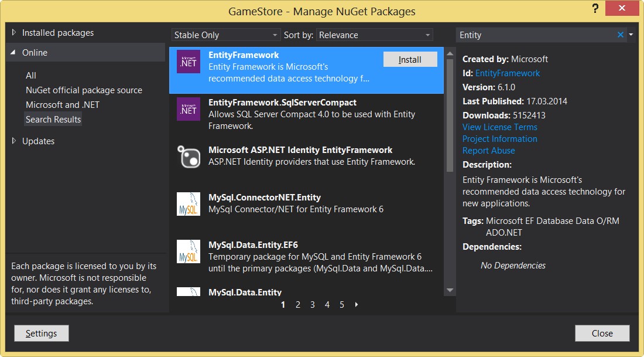
Task: Click the EntityFramework .NET package icon
Action: click(x=189, y=62)
